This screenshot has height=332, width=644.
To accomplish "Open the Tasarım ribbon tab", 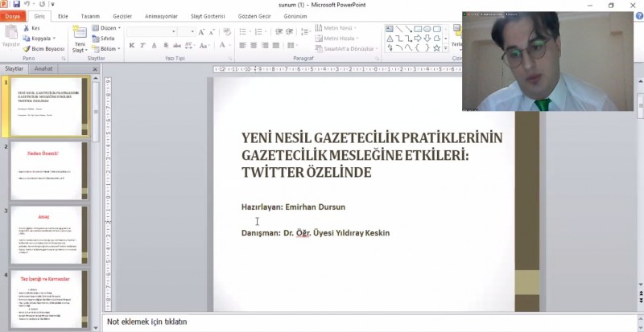I will click(90, 16).
